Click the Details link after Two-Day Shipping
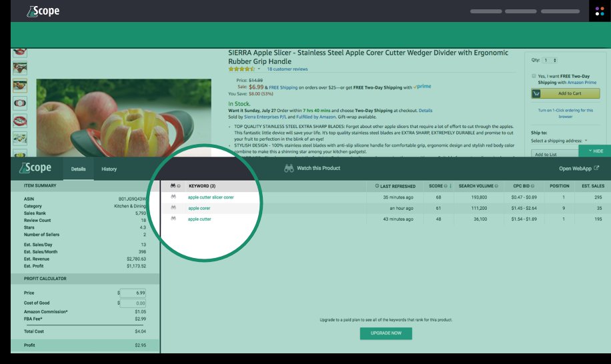 pyautogui.click(x=425, y=111)
